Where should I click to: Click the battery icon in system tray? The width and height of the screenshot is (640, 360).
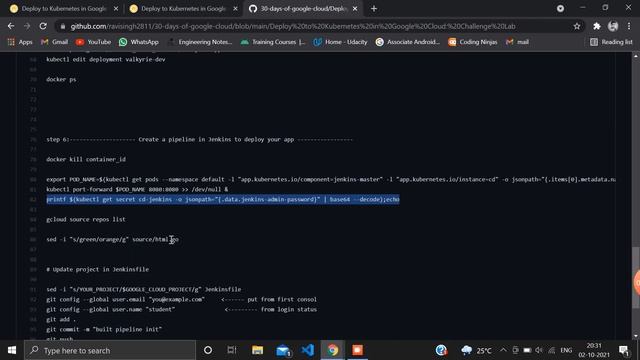(x=527, y=350)
